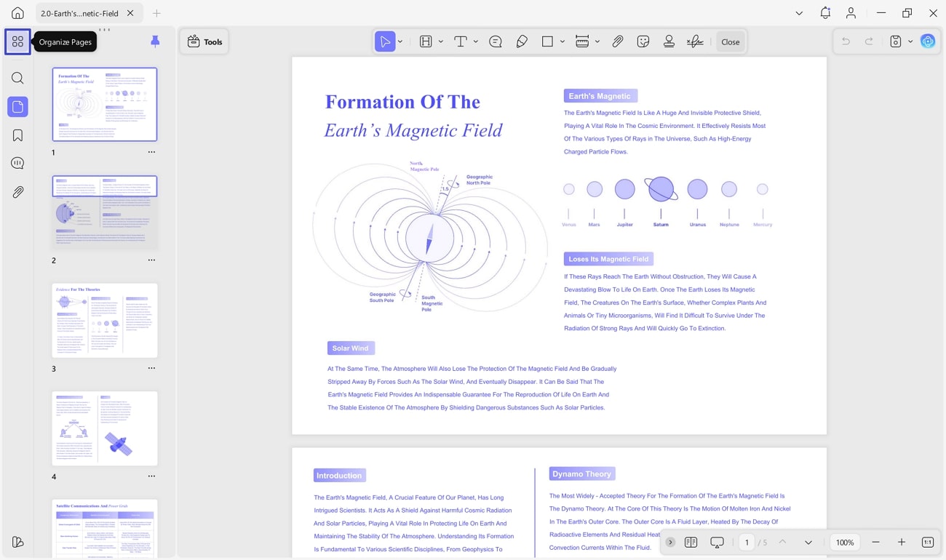The width and height of the screenshot is (946, 560).
Task: Open the Bookmarks panel icon
Action: [x=17, y=135]
